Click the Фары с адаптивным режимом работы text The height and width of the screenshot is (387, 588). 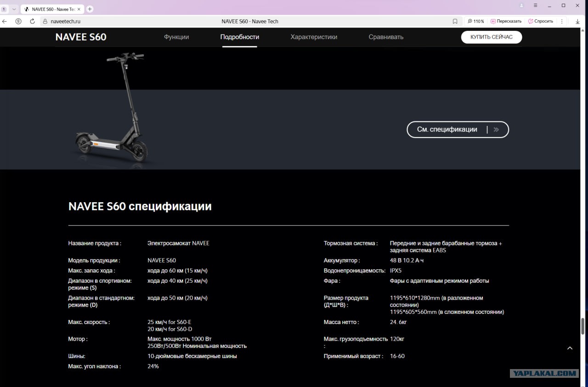click(x=440, y=281)
